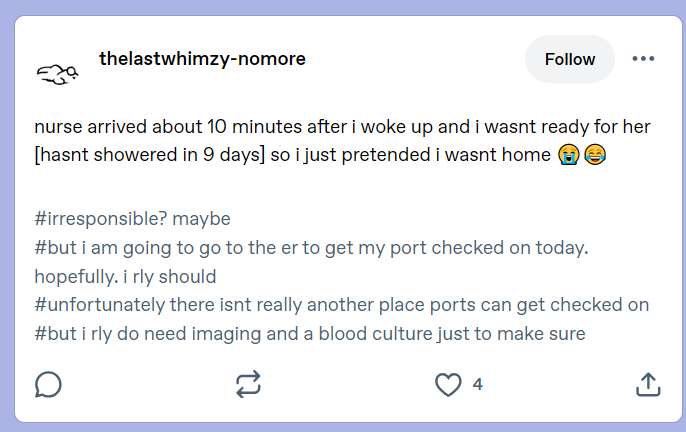Image resolution: width=686 pixels, height=432 pixels.
Task: Click the '[hasnt showered in 9 days]' text
Action: [150, 155]
